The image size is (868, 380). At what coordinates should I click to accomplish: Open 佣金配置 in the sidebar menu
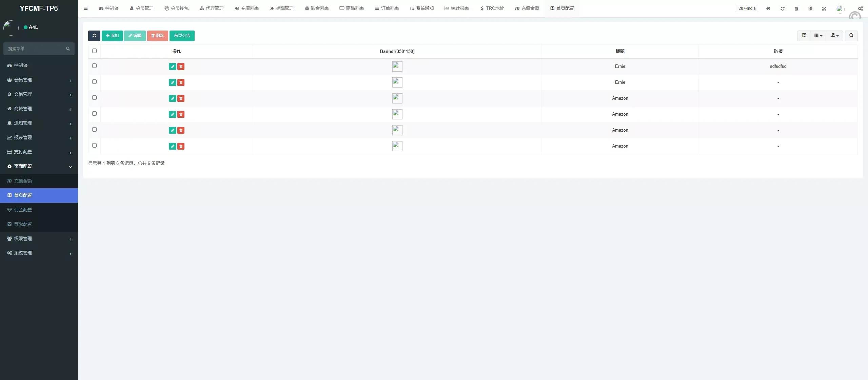pyautogui.click(x=23, y=210)
